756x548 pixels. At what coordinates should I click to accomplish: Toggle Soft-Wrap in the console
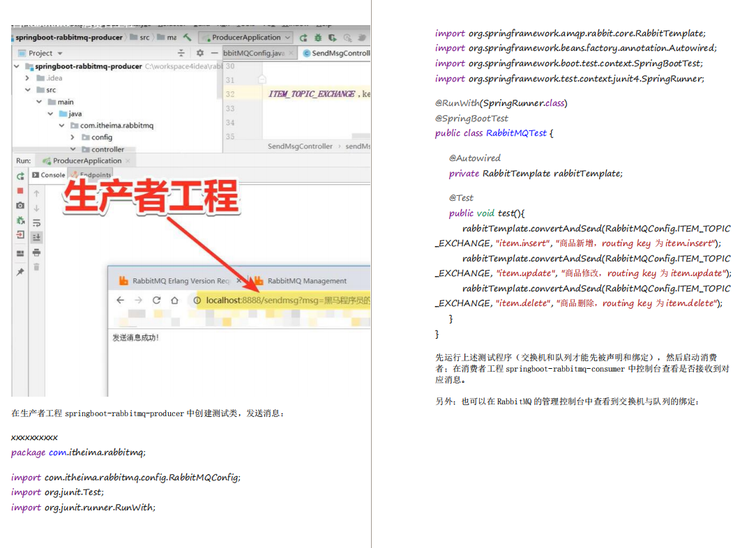37,222
